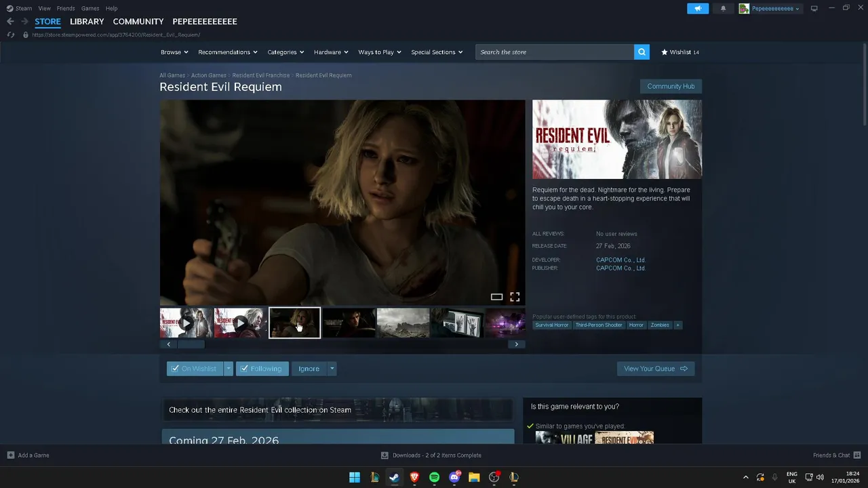Toggle the On Wishlist checkbox button
Screen dimensions: 868x488
tap(195, 369)
